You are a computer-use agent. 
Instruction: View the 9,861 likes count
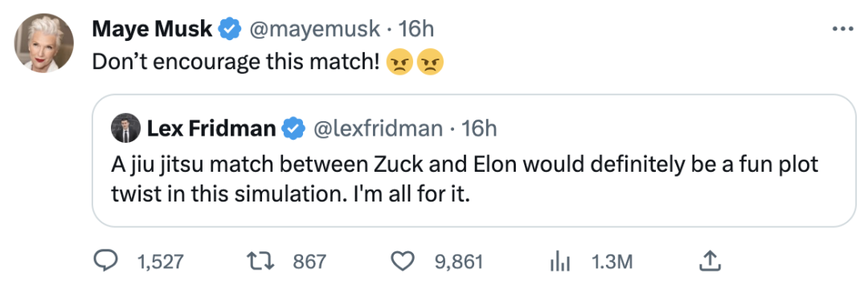pos(459,262)
